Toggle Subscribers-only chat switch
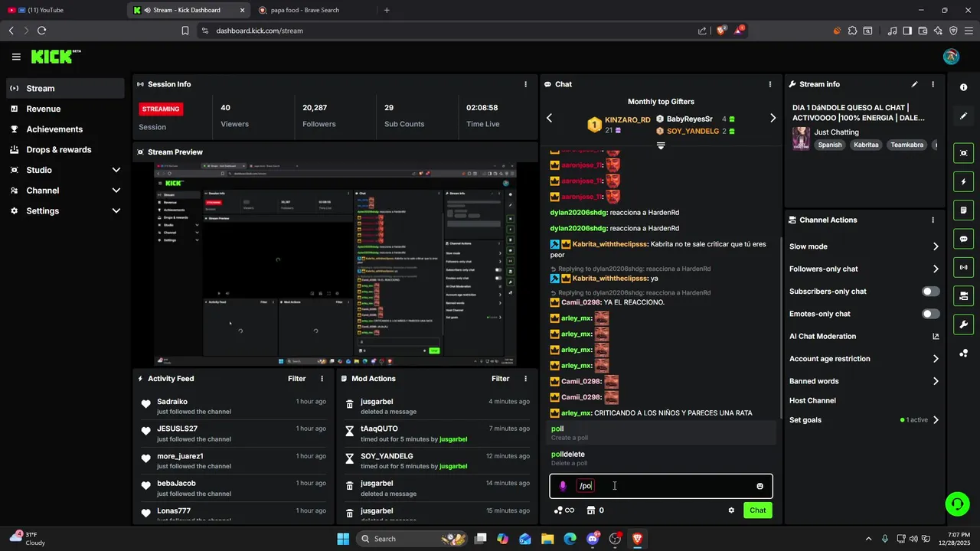980x551 pixels. click(931, 292)
